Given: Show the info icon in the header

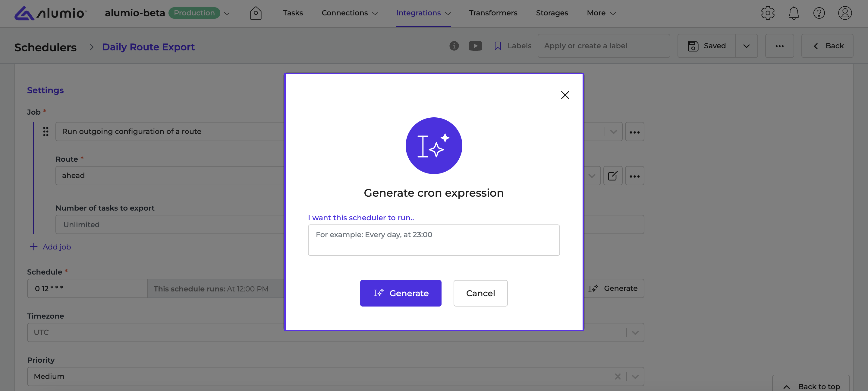Looking at the screenshot, I should [454, 46].
